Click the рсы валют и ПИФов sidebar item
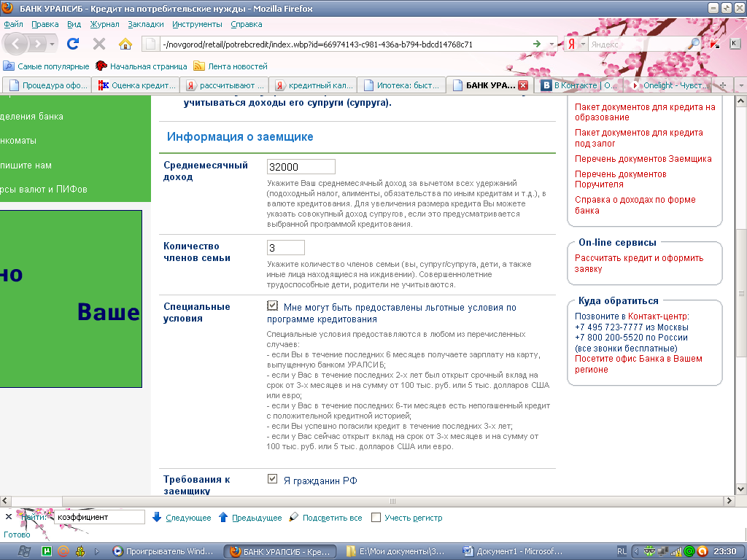The image size is (747, 560). [x=44, y=189]
